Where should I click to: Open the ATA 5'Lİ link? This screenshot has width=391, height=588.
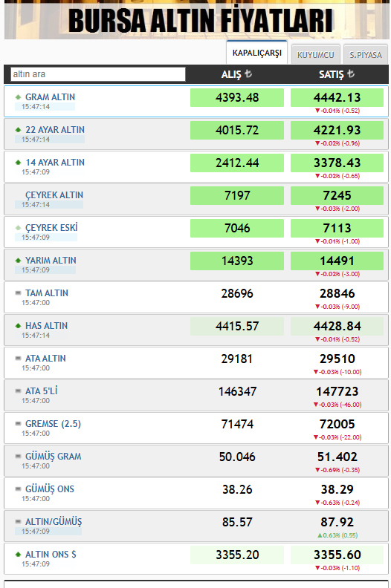42,391
